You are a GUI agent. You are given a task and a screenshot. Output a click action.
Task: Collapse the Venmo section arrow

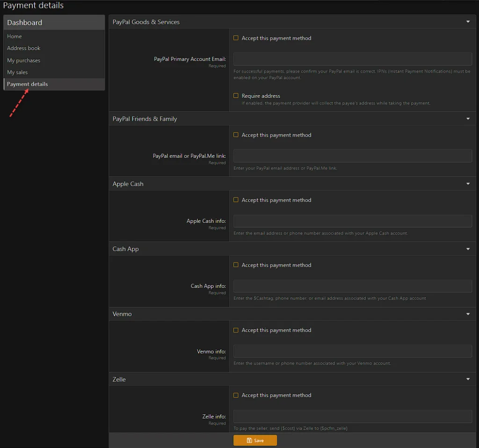pyautogui.click(x=468, y=314)
